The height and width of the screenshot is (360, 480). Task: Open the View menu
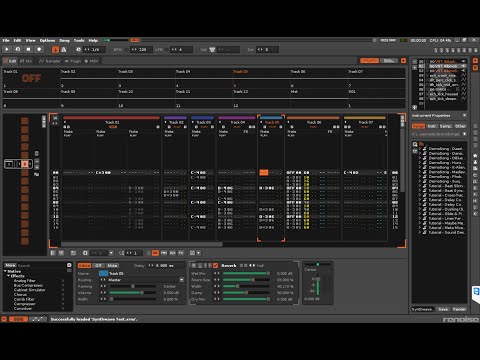pos(30,40)
